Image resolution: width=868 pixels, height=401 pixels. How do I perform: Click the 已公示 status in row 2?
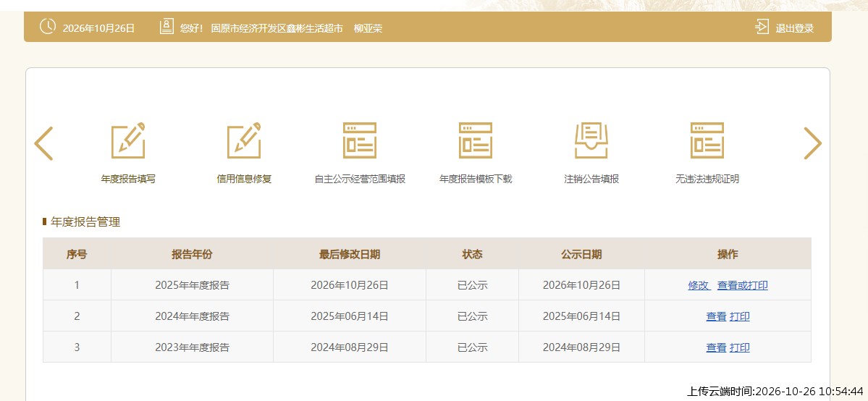click(472, 316)
